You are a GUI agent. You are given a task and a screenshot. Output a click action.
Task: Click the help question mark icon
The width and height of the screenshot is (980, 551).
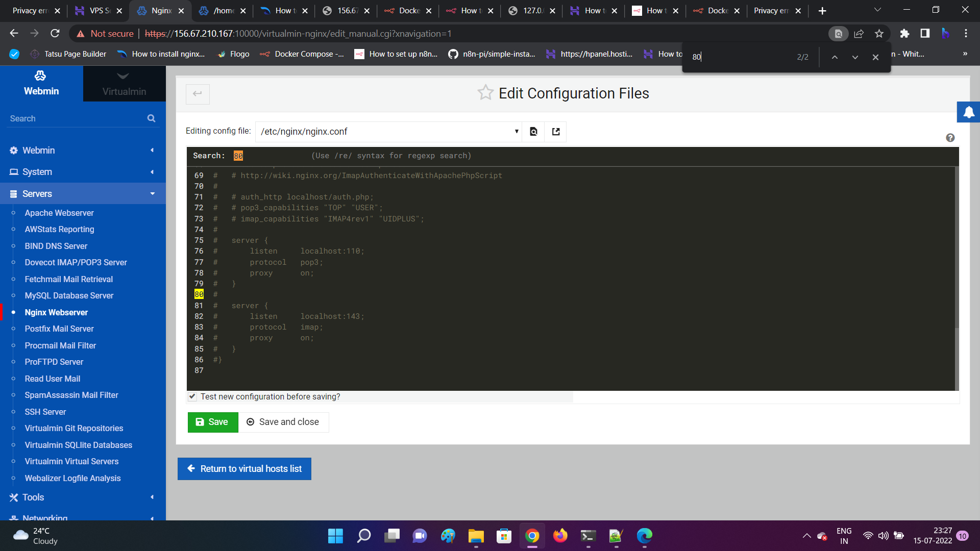(x=950, y=138)
